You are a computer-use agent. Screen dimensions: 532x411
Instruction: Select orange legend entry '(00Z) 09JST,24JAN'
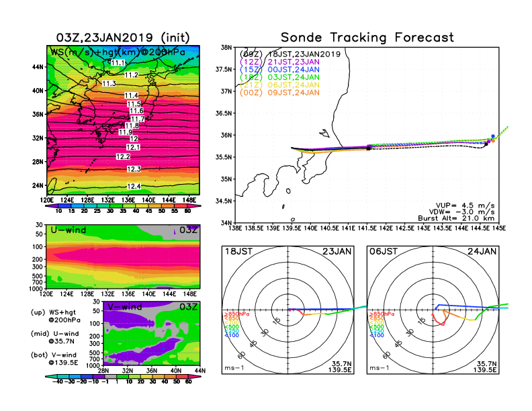[x=279, y=93]
